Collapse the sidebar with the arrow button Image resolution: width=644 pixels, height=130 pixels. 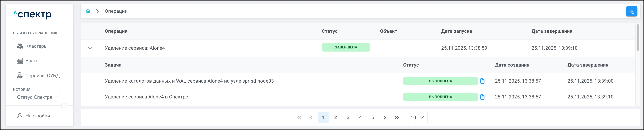(64, 106)
